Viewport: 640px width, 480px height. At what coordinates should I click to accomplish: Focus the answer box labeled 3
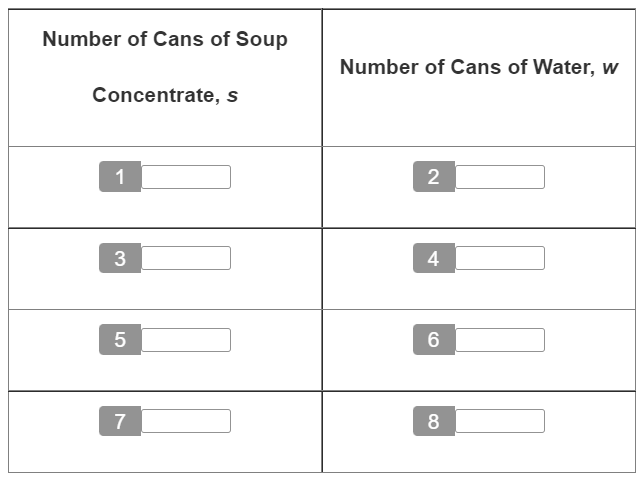tap(186, 258)
